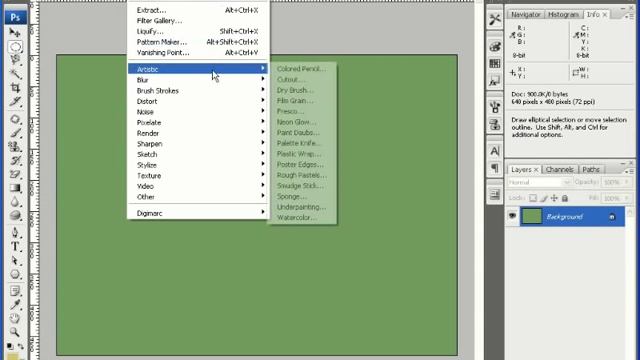Select the Healing Brush tool

15,119
